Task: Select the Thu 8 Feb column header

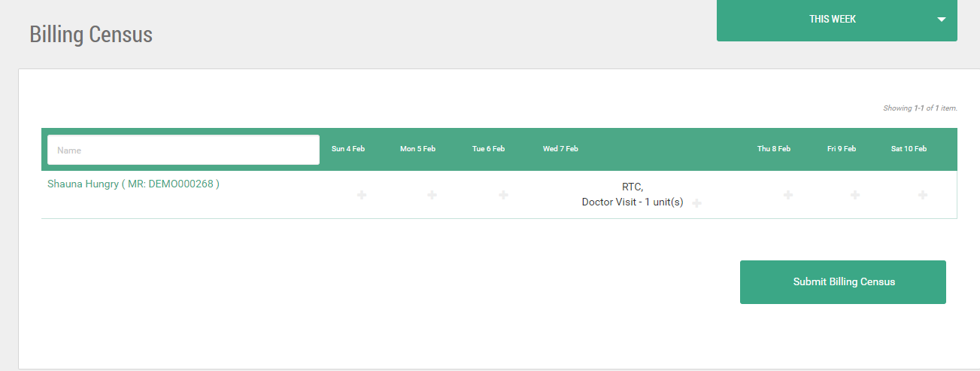Action: [x=774, y=149]
